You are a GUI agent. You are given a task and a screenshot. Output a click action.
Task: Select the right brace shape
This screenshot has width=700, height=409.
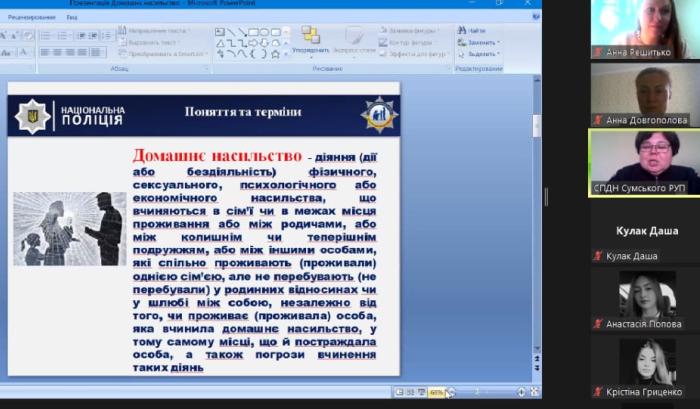[264, 54]
